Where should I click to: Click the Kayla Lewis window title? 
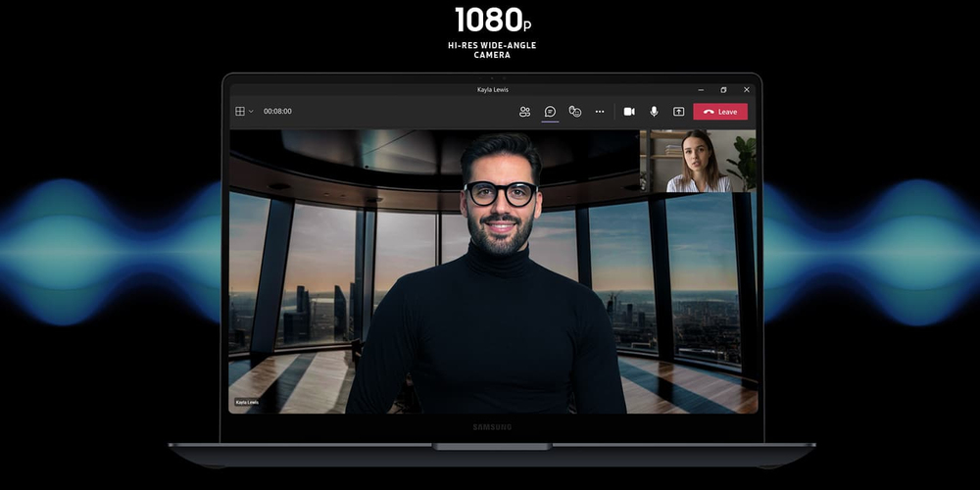coord(492,90)
